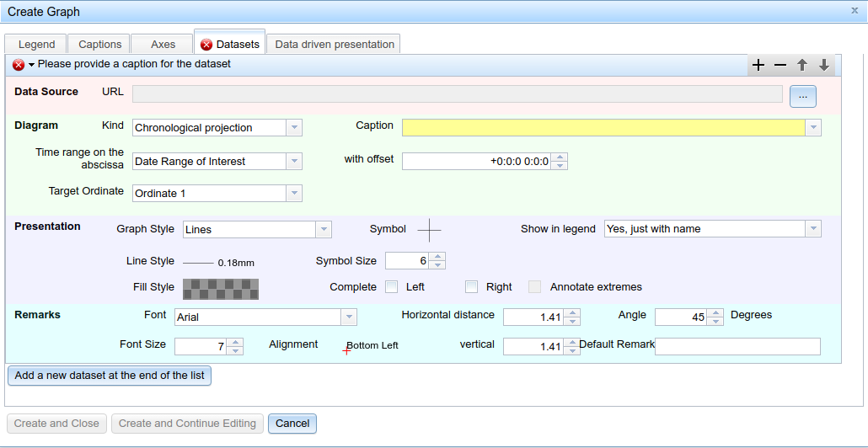868x448 pixels.
Task: Select the Datasets tab
Action: pyautogui.click(x=230, y=44)
